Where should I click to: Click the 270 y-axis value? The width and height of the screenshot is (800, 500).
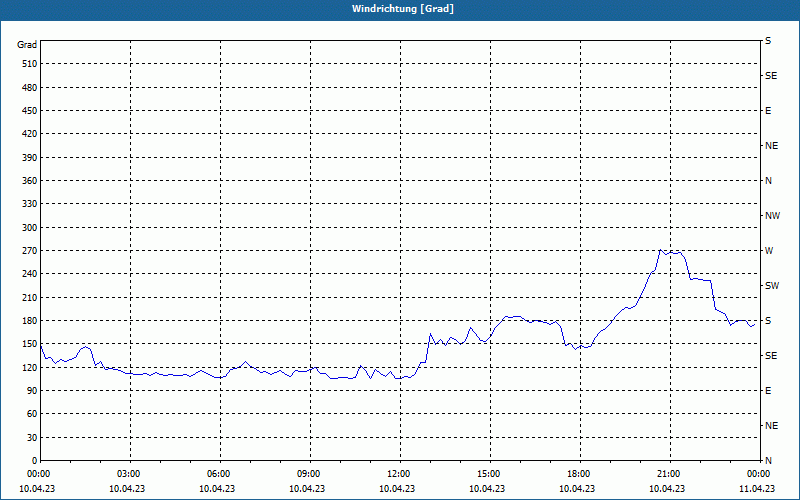[x=30, y=251]
